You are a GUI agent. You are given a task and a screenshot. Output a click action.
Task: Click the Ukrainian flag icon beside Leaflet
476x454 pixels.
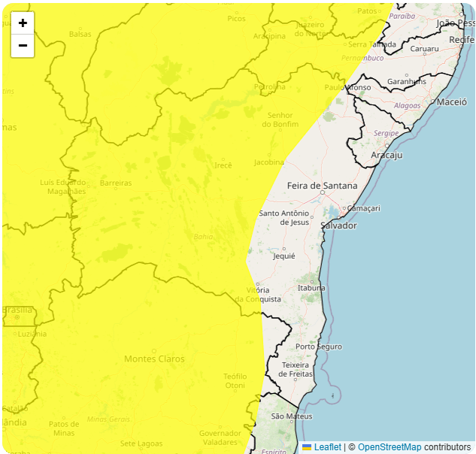click(307, 447)
